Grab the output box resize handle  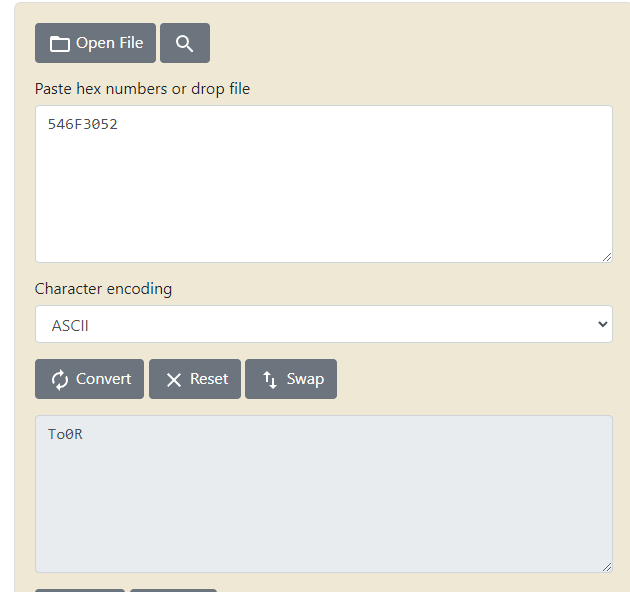[607, 567]
